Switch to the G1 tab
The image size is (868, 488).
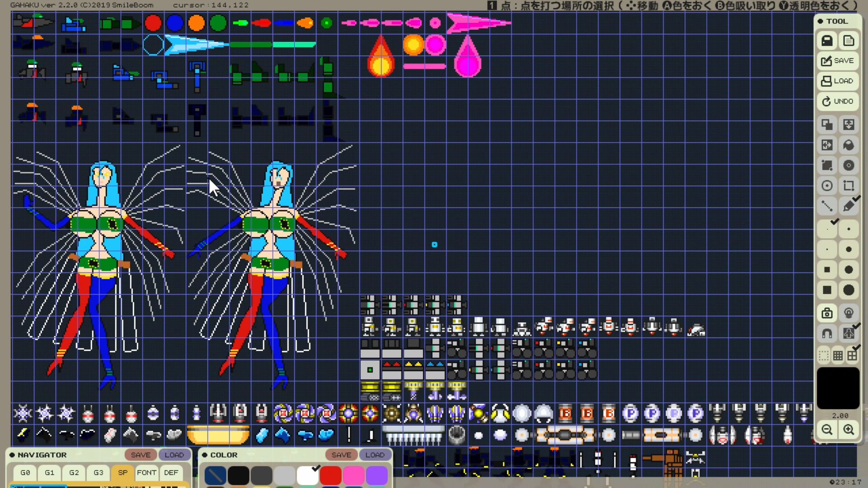pos(50,473)
